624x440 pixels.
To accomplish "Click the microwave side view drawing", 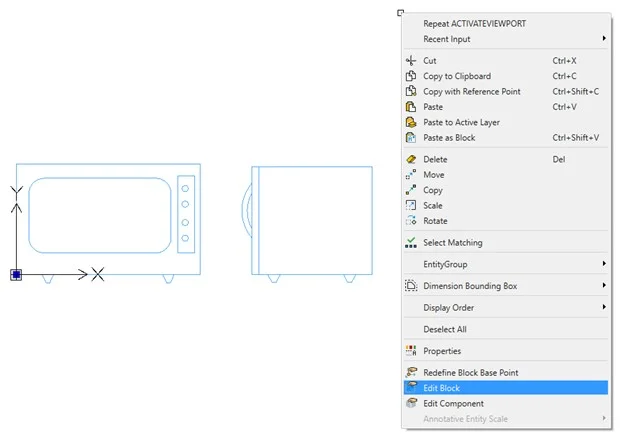I will tap(314, 220).
